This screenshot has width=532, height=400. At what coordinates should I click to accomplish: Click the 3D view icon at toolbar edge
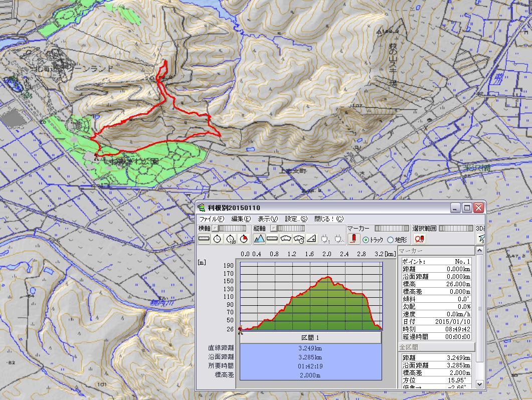481,239
